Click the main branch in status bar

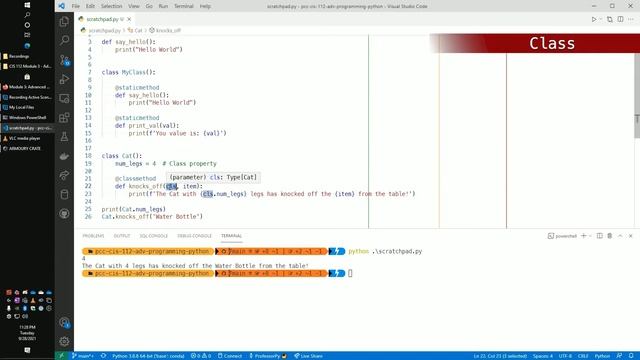(83, 356)
